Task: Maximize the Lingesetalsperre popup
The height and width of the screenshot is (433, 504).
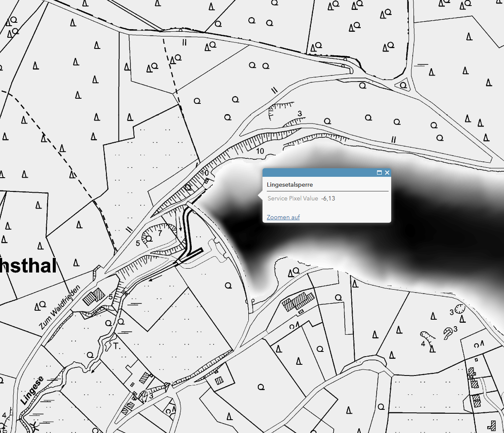Action: click(x=379, y=173)
